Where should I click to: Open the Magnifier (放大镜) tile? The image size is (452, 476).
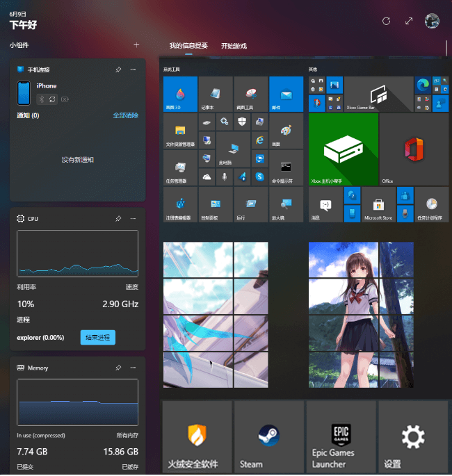pyautogui.click(x=286, y=204)
